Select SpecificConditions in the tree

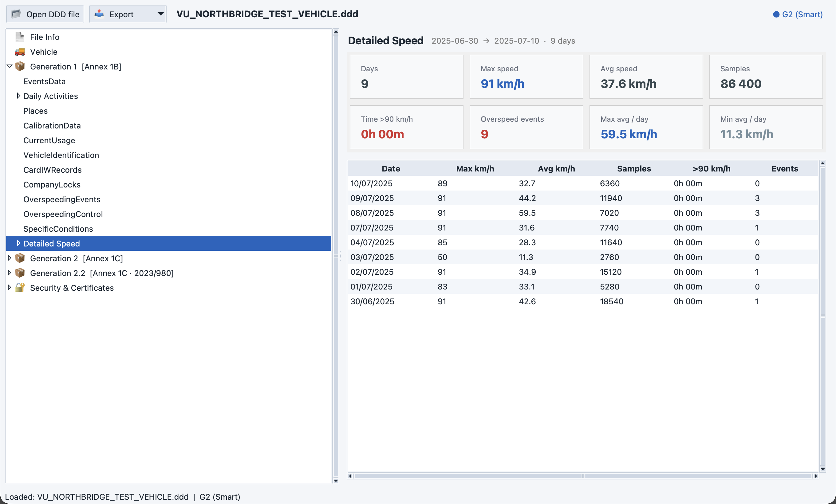tap(58, 229)
